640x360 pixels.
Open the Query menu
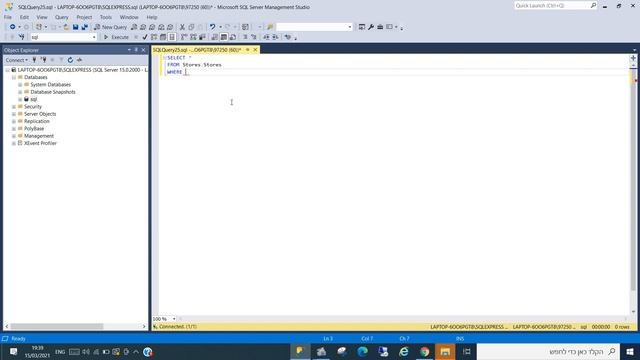(x=62, y=17)
